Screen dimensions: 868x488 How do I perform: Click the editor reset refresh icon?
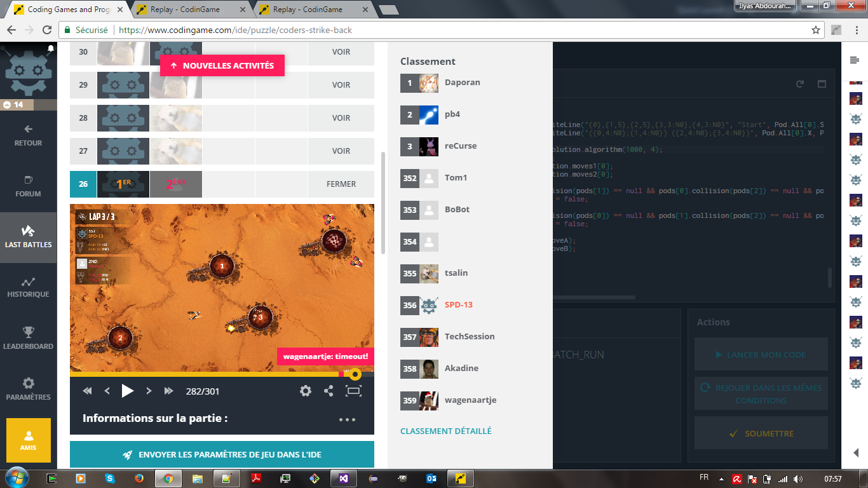coord(800,84)
